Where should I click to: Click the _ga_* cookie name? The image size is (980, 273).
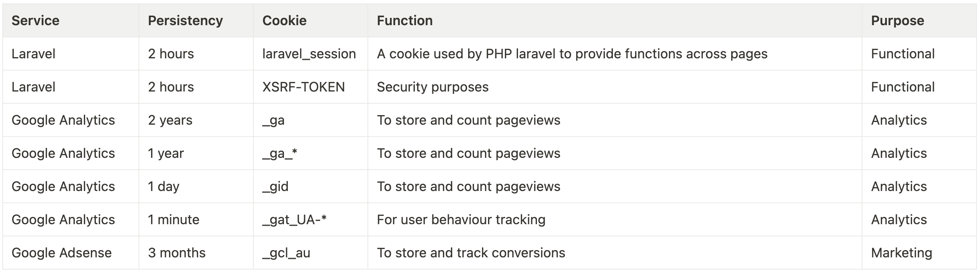280,154
